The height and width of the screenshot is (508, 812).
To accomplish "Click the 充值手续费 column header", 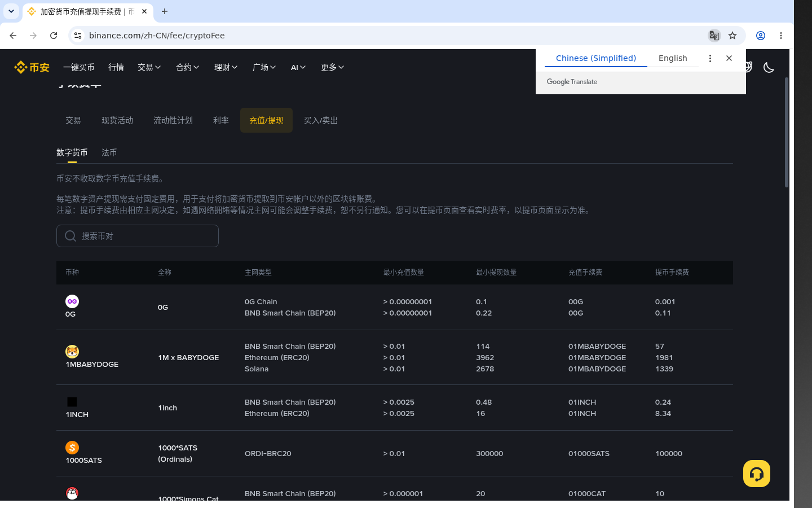I will [585, 272].
